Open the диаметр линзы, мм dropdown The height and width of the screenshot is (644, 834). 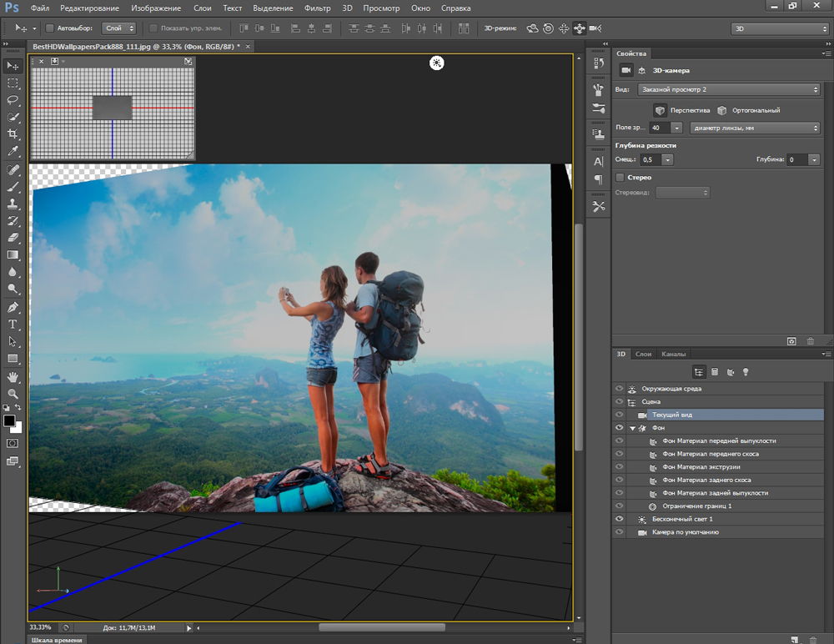point(755,128)
